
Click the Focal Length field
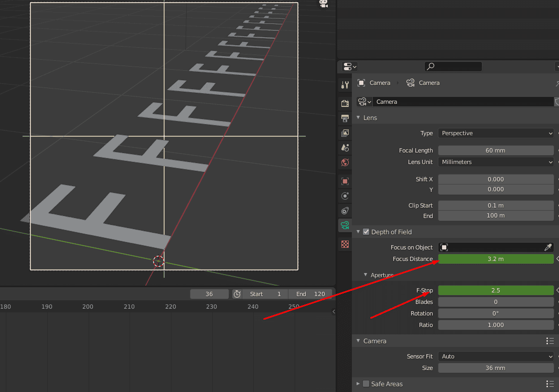coord(496,150)
